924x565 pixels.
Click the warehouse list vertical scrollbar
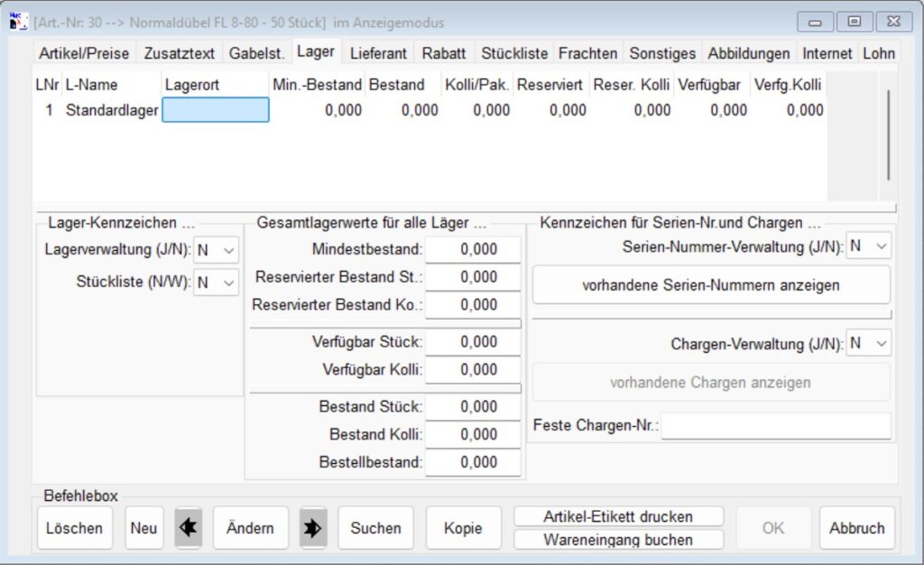pos(888,135)
